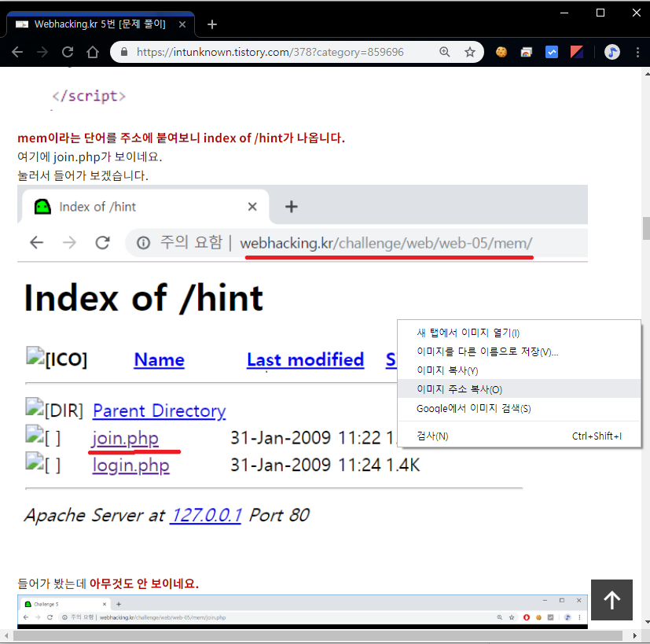Screen dimensions: 650x644
Task: Open the login.php link
Action: (131, 466)
